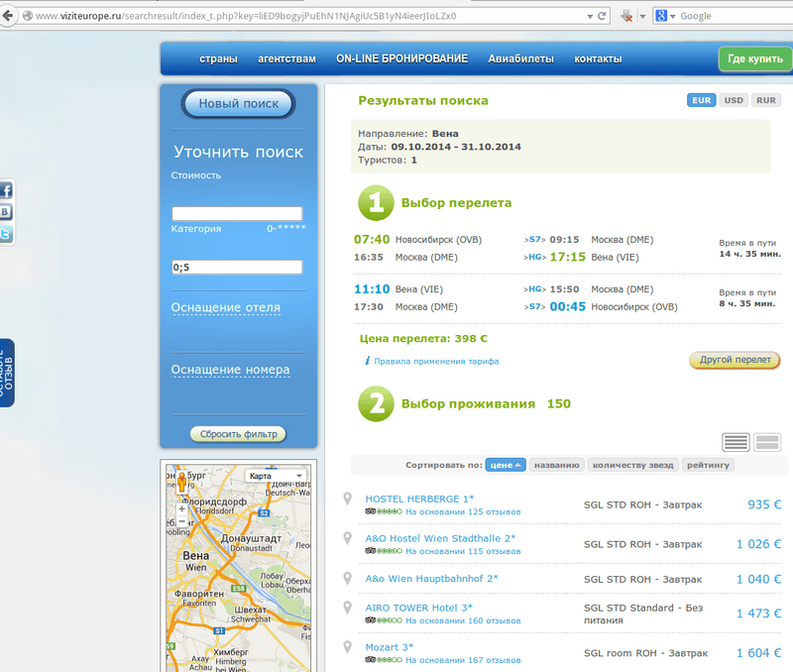Open HOSTEL HERBERGE 1* hotel link
The image size is (793, 672).
point(419,500)
